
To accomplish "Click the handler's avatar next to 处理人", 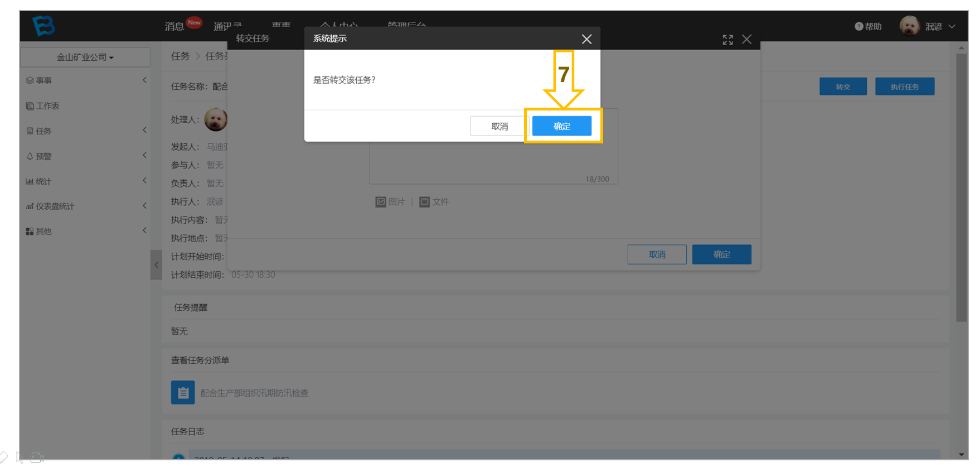I will click(216, 119).
